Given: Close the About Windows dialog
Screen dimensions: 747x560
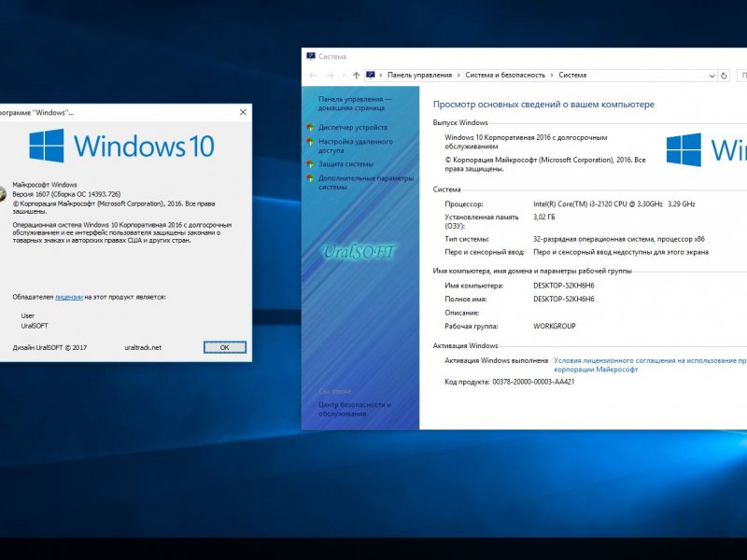Looking at the screenshot, I should tap(243, 112).
